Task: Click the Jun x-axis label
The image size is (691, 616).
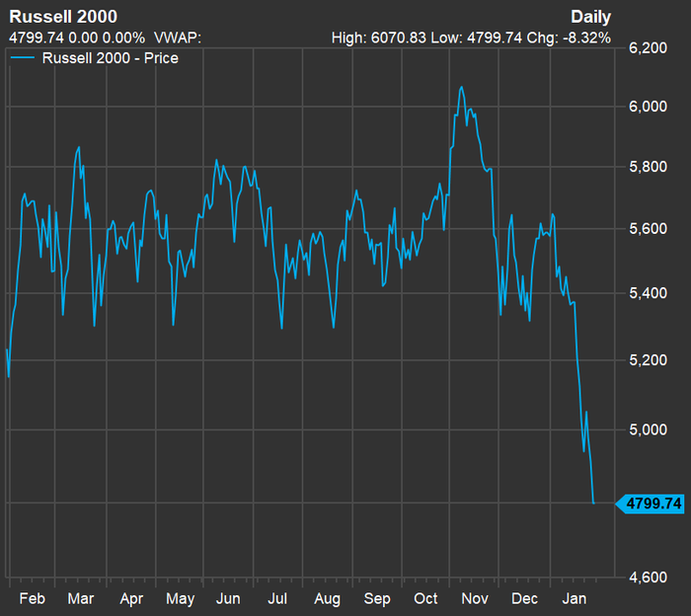Action: coord(228,599)
